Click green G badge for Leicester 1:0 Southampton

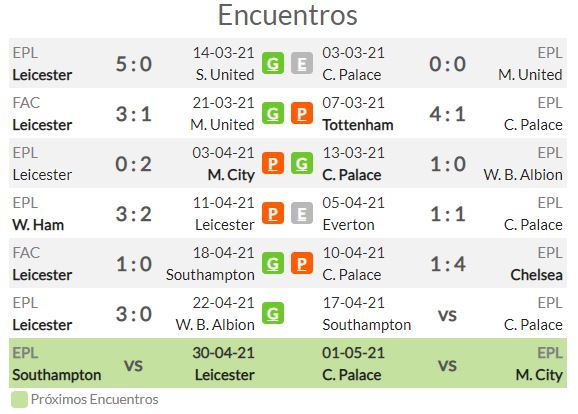point(273,264)
